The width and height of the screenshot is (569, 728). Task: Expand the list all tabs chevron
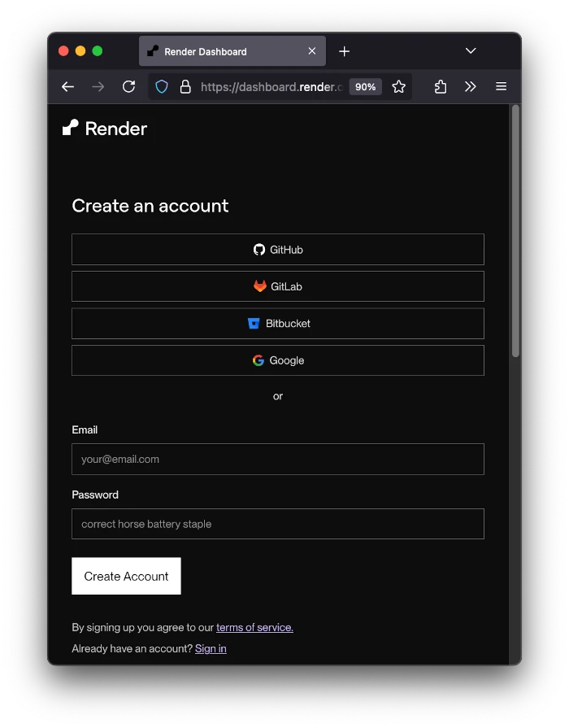(471, 50)
